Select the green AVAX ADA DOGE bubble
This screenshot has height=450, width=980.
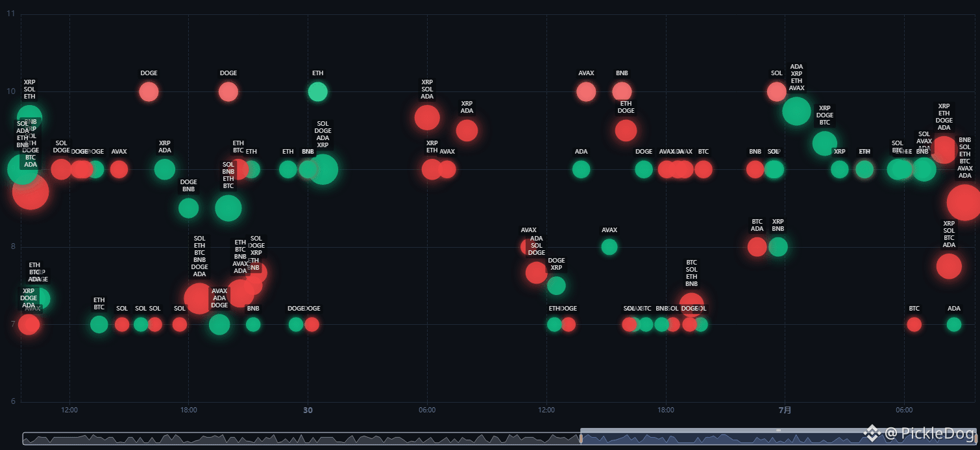click(219, 324)
